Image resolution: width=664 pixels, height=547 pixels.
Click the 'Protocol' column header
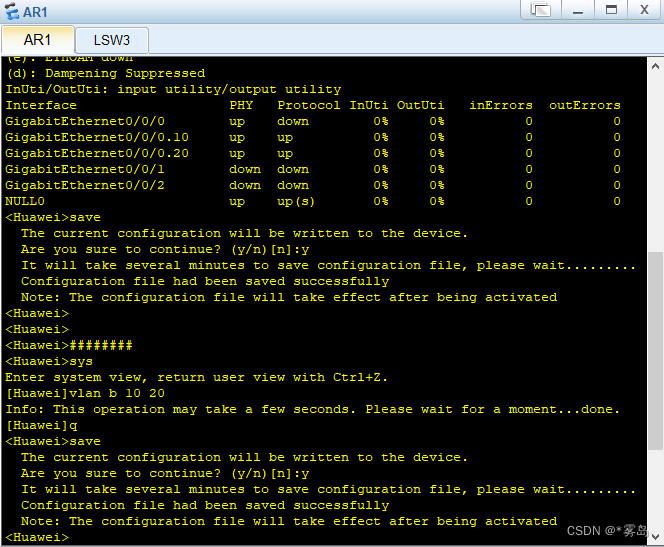click(x=309, y=105)
